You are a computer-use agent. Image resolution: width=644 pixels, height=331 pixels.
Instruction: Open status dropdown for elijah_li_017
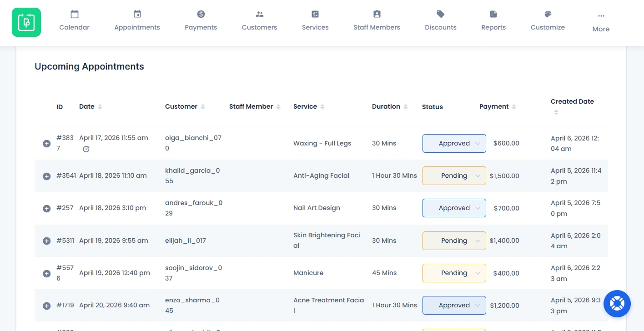[454, 241]
